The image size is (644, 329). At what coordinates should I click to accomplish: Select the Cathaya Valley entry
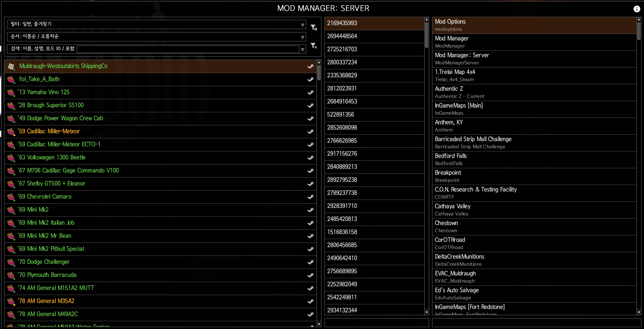[534, 210]
